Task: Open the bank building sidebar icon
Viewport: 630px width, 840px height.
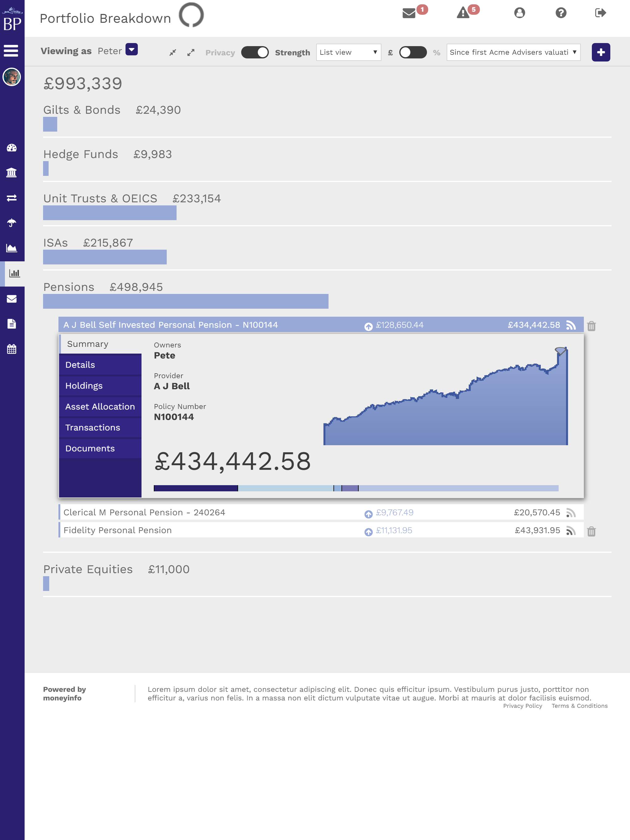Action: 12,173
